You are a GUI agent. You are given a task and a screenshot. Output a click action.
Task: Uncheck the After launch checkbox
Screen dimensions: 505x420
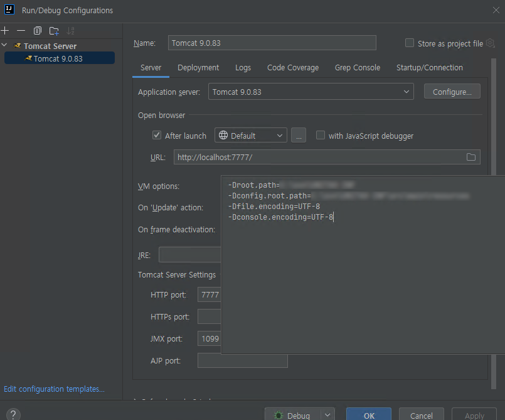[157, 135]
